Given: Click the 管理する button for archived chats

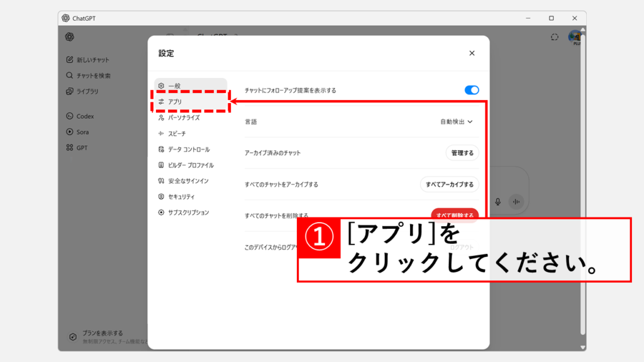Looking at the screenshot, I should pyautogui.click(x=462, y=153).
